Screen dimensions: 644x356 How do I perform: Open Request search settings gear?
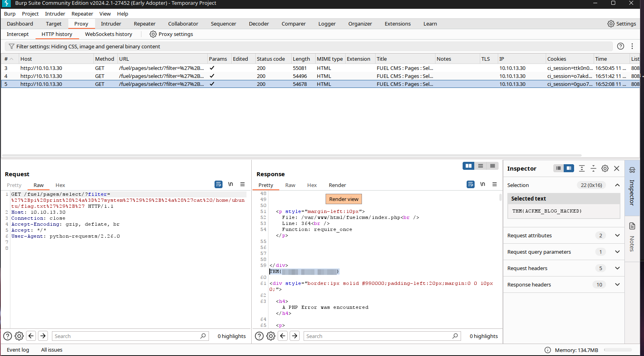pos(19,336)
